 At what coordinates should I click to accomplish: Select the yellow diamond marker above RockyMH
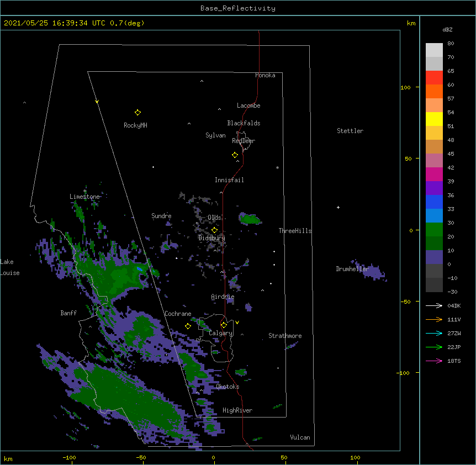point(137,113)
